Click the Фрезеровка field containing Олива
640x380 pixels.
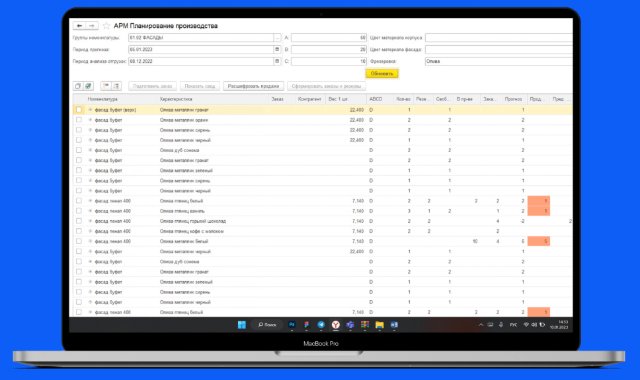pos(499,61)
